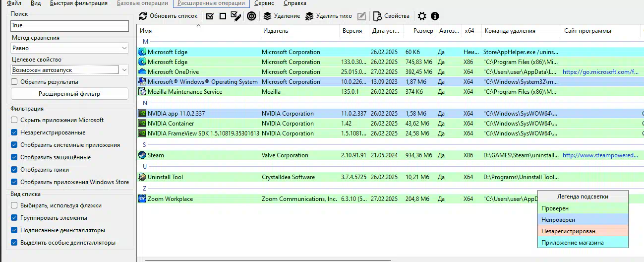Sort by the Издатель column header
Viewport: 644px width, 262px height.
coord(300,31)
